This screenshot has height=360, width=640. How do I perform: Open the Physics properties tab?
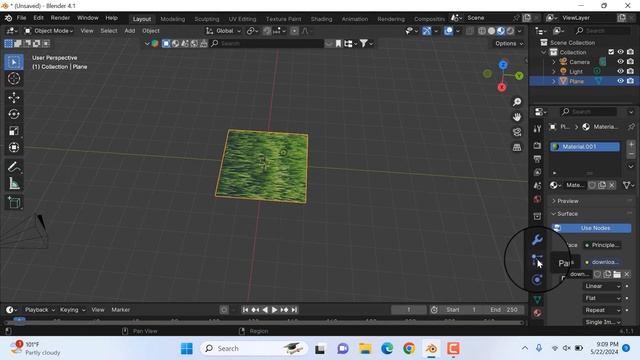click(537, 280)
